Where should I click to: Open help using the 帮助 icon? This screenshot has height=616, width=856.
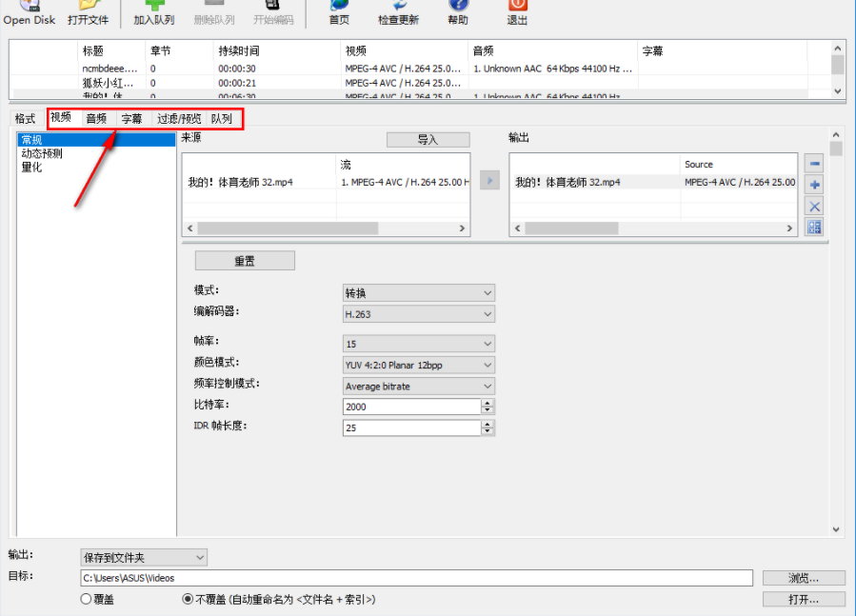[458, 10]
